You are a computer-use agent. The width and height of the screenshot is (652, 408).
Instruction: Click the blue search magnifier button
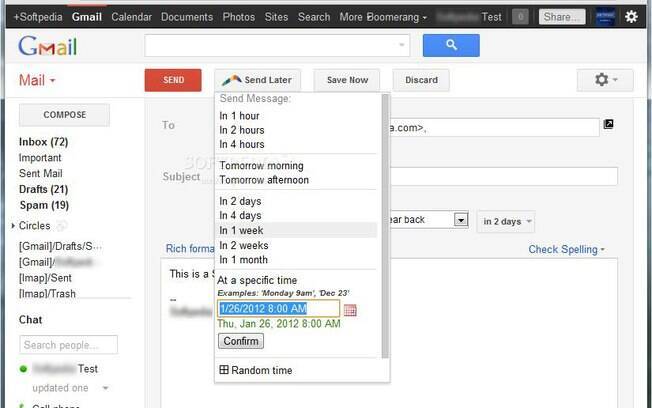(x=451, y=45)
